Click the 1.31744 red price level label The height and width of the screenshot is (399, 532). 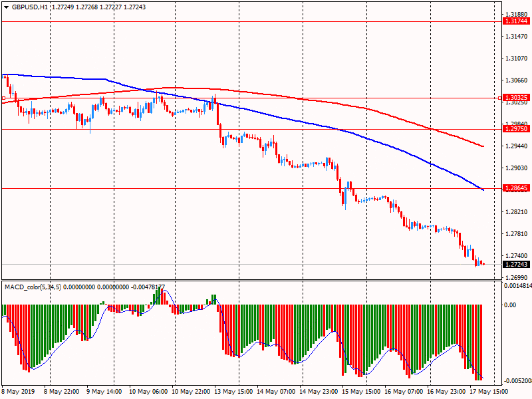[517, 21]
